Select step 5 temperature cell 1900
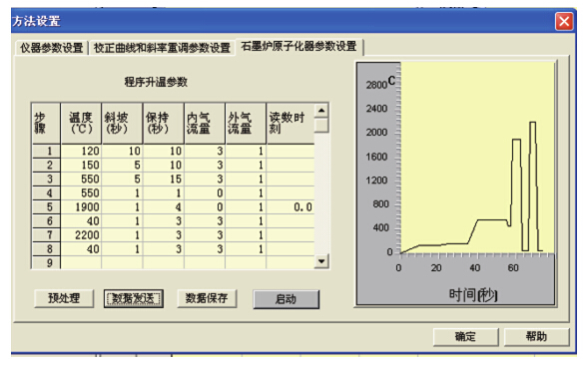588x365 pixels. point(82,207)
